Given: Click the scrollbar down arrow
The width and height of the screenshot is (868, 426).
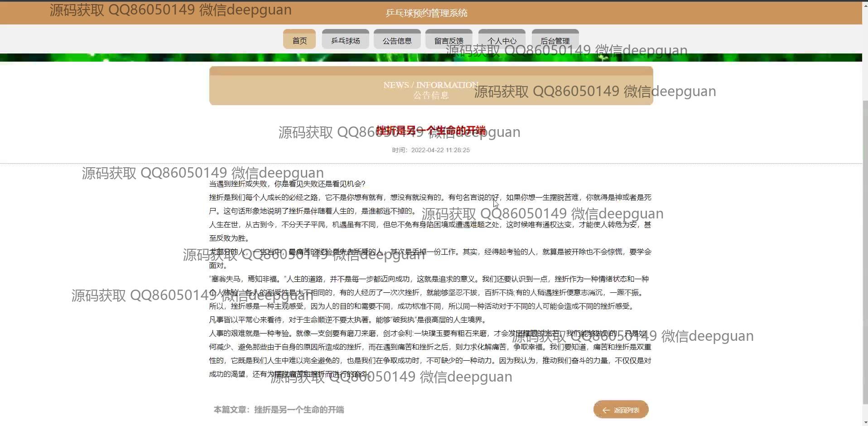Looking at the screenshot, I should 865,422.
